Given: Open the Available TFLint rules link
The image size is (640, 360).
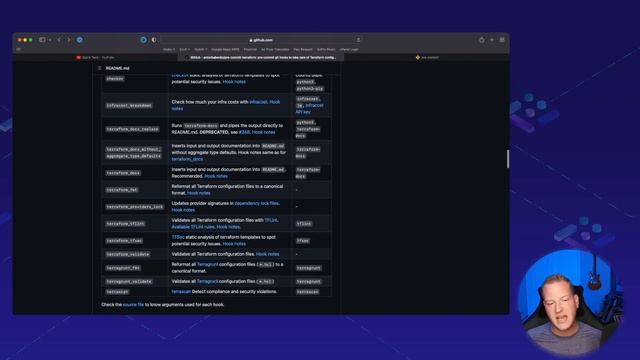Looking at the screenshot, I should (193, 227).
